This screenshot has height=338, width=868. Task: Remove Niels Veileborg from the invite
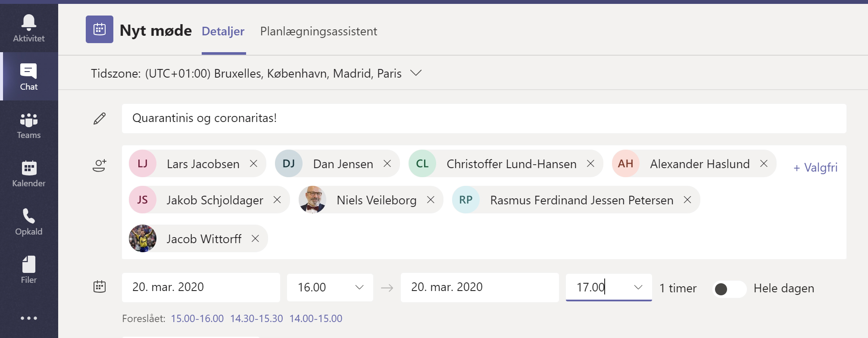click(431, 200)
